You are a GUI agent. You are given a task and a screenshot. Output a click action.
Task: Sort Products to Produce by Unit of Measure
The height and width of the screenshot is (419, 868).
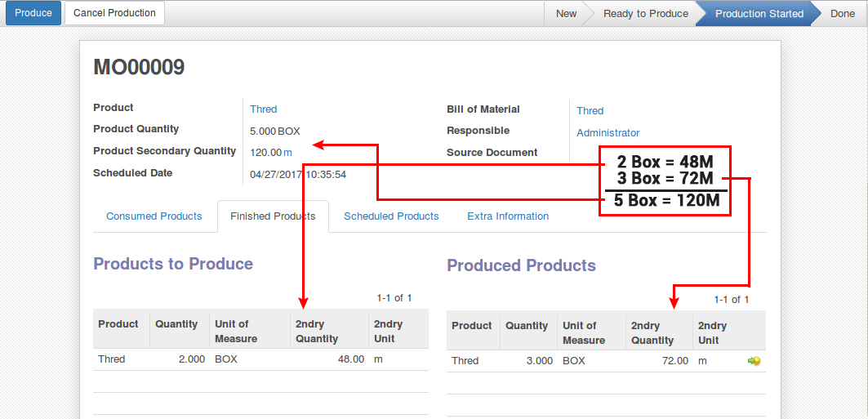pyautogui.click(x=236, y=331)
